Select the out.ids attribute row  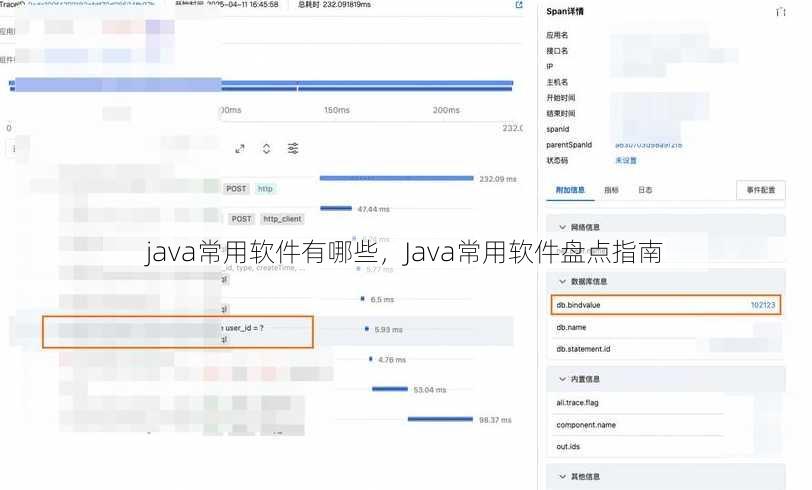(x=665, y=446)
